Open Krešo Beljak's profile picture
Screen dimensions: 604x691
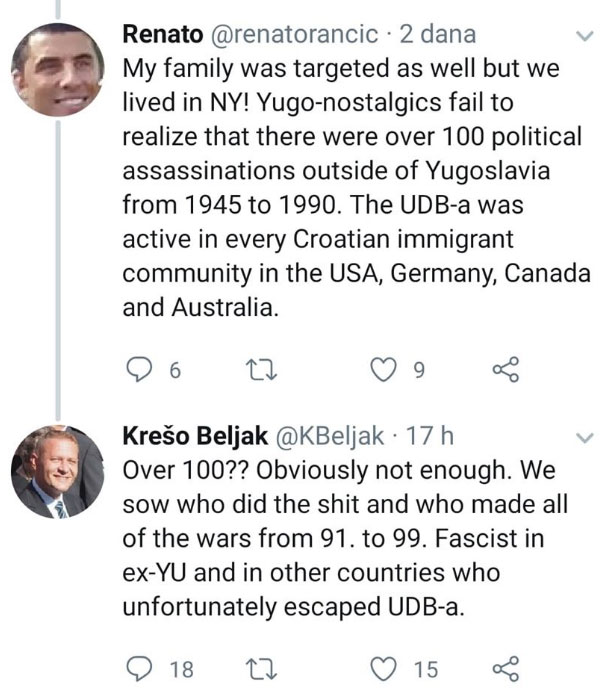57,474
